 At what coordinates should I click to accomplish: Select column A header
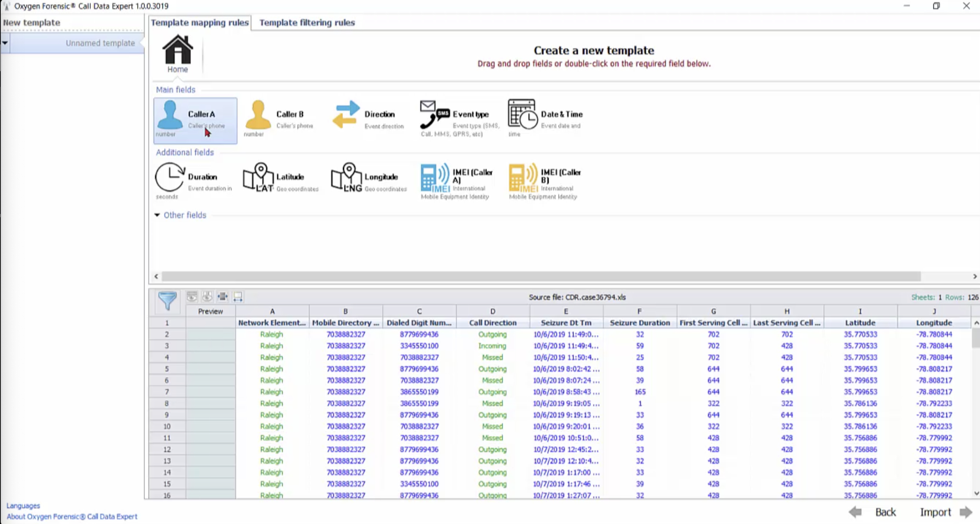[272, 311]
